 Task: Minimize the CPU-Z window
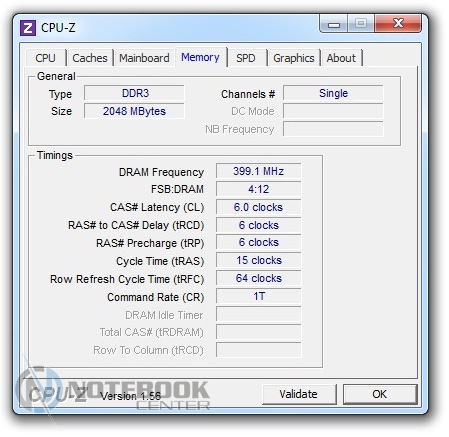[334, 24]
